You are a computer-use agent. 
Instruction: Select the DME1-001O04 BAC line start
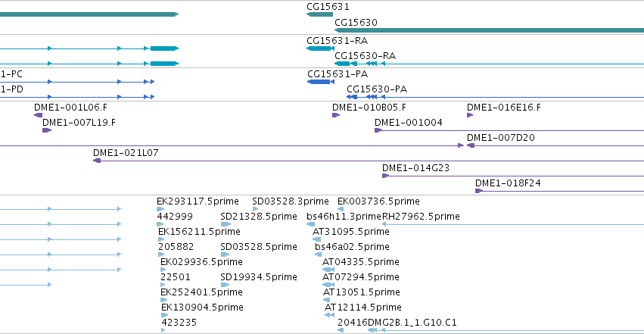pyautogui.click(x=378, y=130)
